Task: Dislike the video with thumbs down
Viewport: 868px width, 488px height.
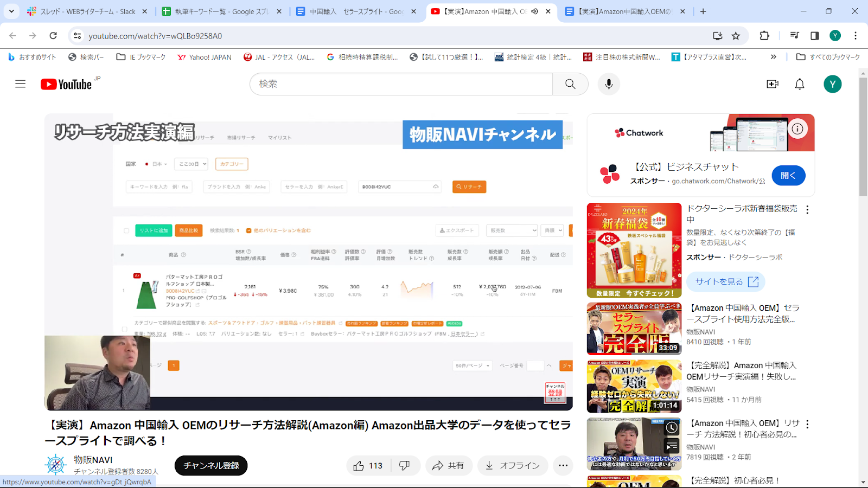Action: pyautogui.click(x=405, y=465)
